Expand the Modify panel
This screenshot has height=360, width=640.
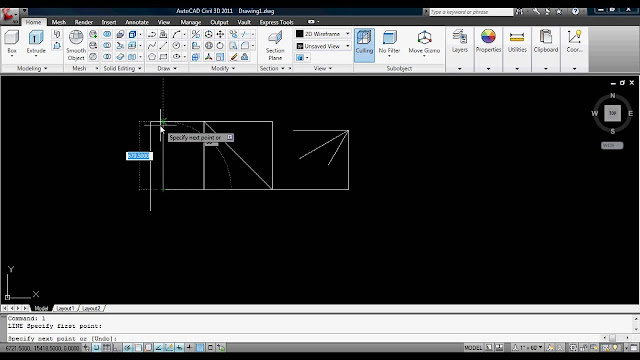tap(223, 69)
